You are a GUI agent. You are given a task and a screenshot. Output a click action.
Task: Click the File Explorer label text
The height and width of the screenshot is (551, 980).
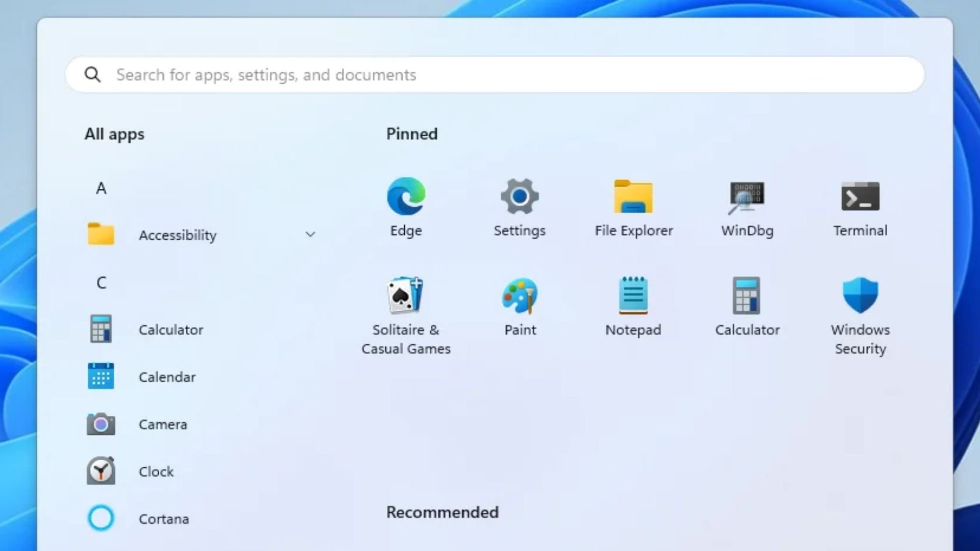633,231
